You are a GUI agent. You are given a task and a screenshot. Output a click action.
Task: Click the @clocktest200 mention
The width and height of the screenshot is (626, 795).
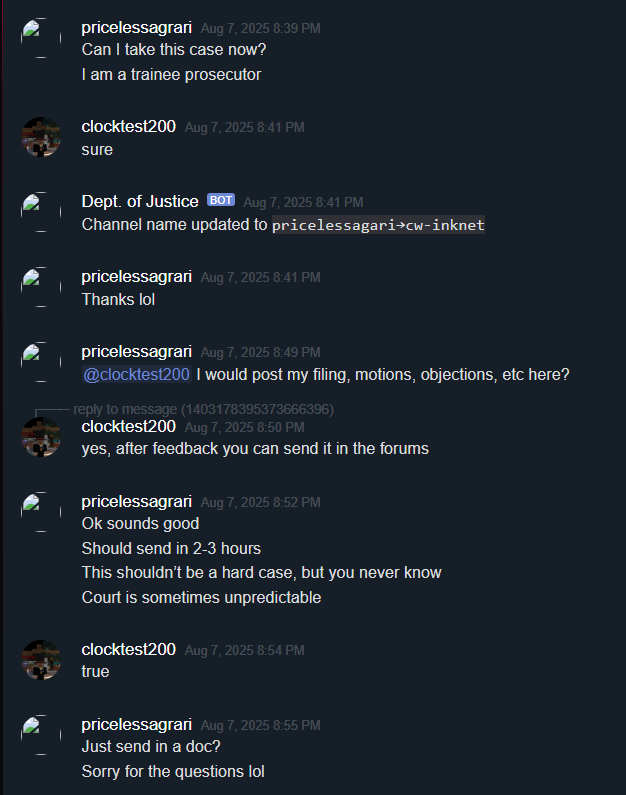pyautogui.click(x=137, y=375)
